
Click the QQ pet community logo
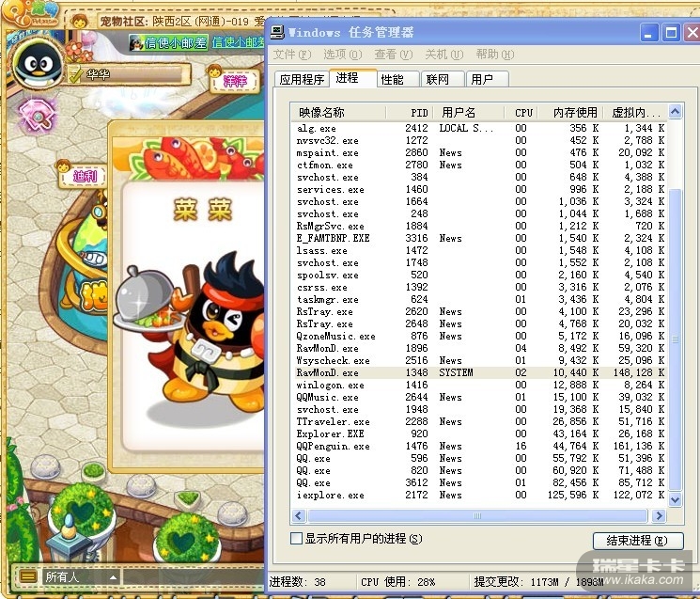30,13
